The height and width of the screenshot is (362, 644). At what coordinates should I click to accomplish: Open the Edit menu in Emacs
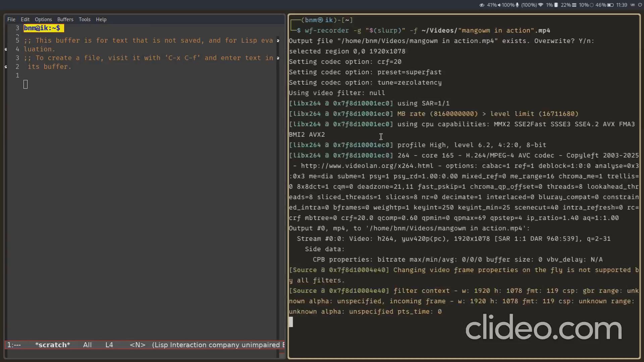(x=25, y=19)
